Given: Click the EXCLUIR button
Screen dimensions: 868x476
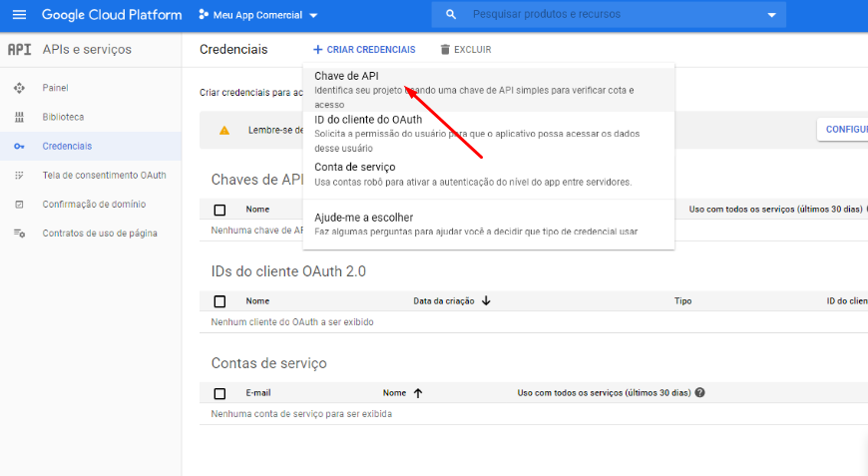Looking at the screenshot, I should click(466, 49).
